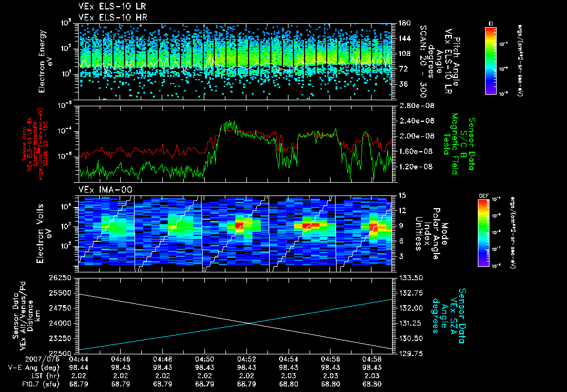Click the 'SCAN: 20 - 300' label
The width and height of the screenshot is (567, 392).
(x=422, y=61)
